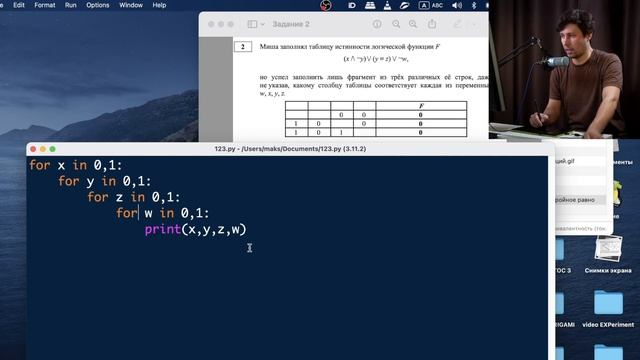Click the ID status icon in menu bar

point(351,5)
